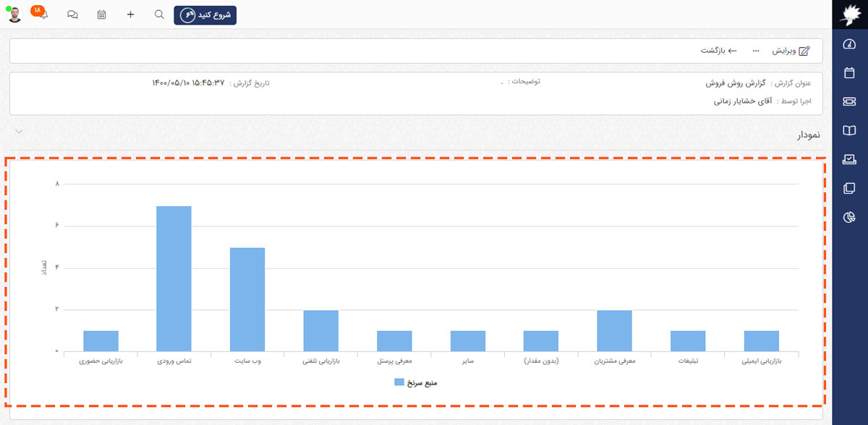Open notifications bell with 18 badge
868x425 pixels.
pyautogui.click(x=42, y=14)
